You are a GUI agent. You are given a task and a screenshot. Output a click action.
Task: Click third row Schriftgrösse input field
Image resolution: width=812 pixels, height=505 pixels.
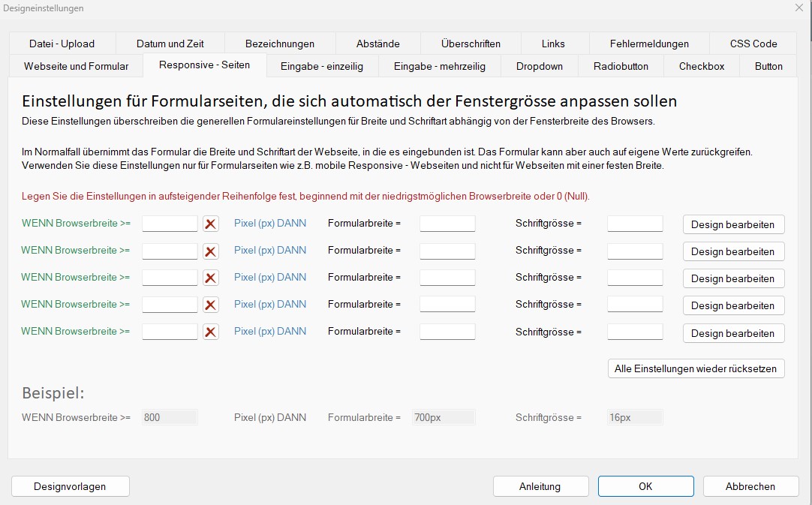[x=635, y=278]
